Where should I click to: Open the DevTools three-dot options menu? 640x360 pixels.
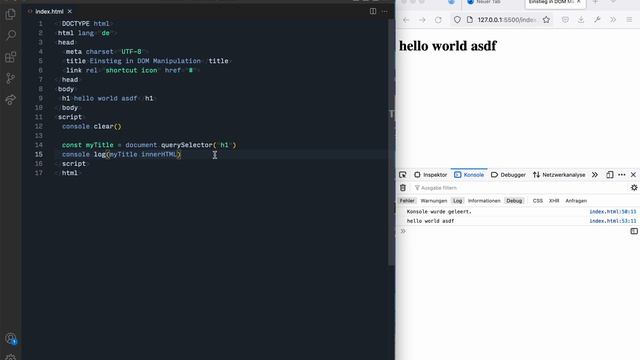click(x=622, y=175)
